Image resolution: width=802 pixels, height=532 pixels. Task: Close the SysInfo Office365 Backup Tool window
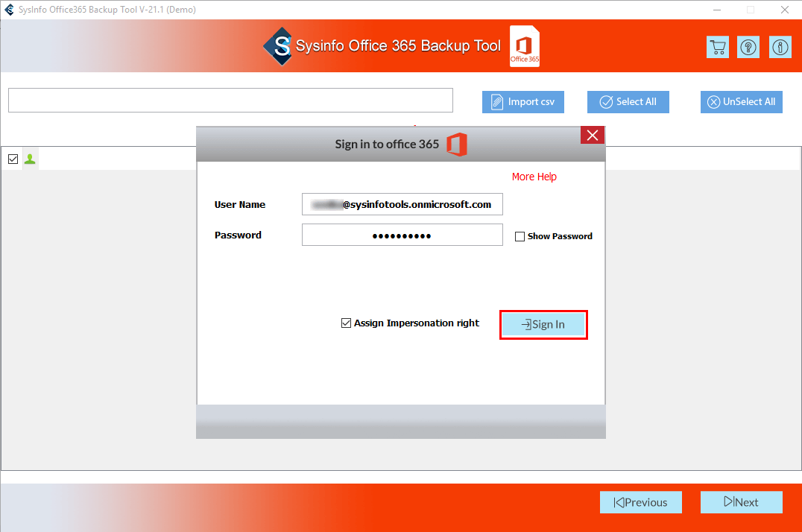coord(785,10)
